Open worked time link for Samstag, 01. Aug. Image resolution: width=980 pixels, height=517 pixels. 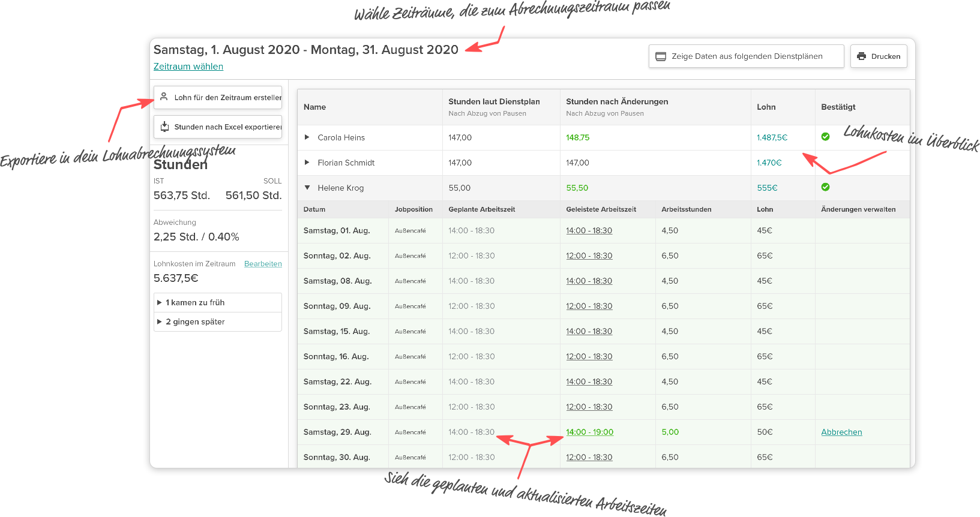tap(589, 230)
